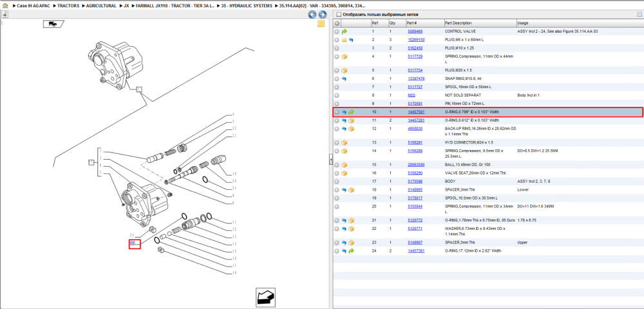The width and height of the screenshot is (644, 309).
Task: Click the package icon in row 5117734
Action: tap(344, 70)
